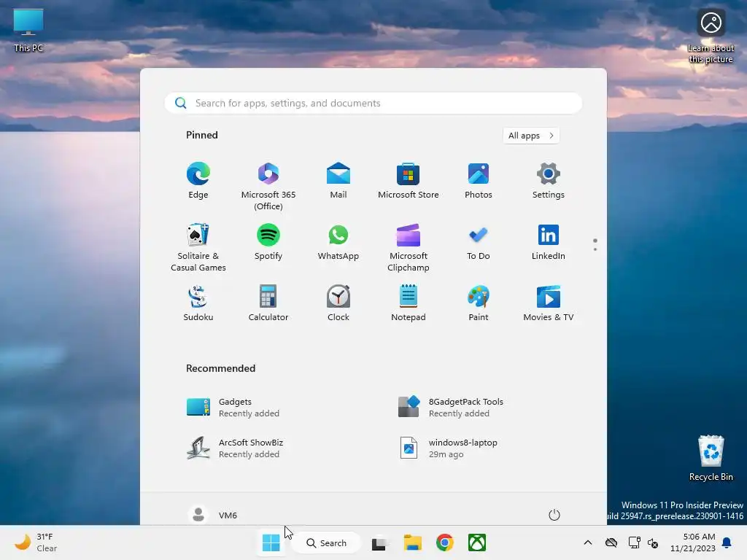
Task: Launch Google Chrome from taskbar
Action: tap(444, 542)
